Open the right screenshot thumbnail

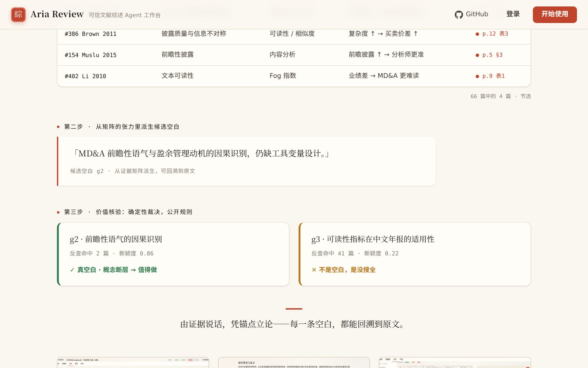click(x=455, y=362)
